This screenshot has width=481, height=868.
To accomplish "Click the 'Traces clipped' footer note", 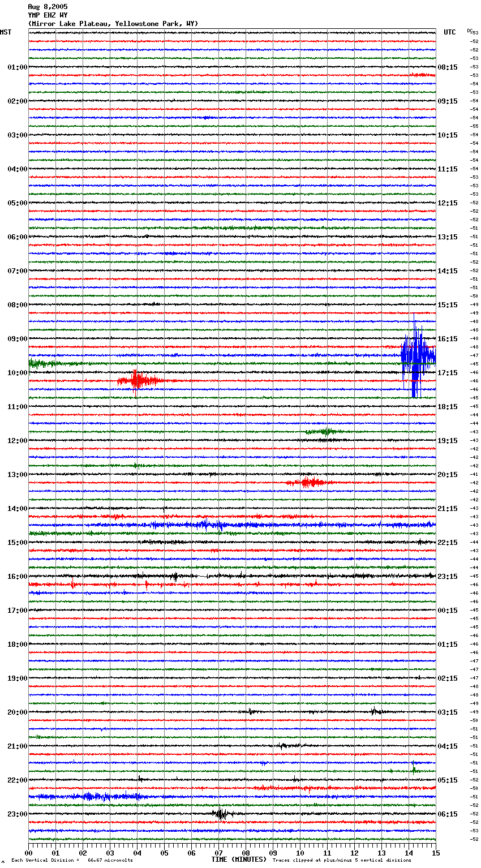I will pos(342,860).
